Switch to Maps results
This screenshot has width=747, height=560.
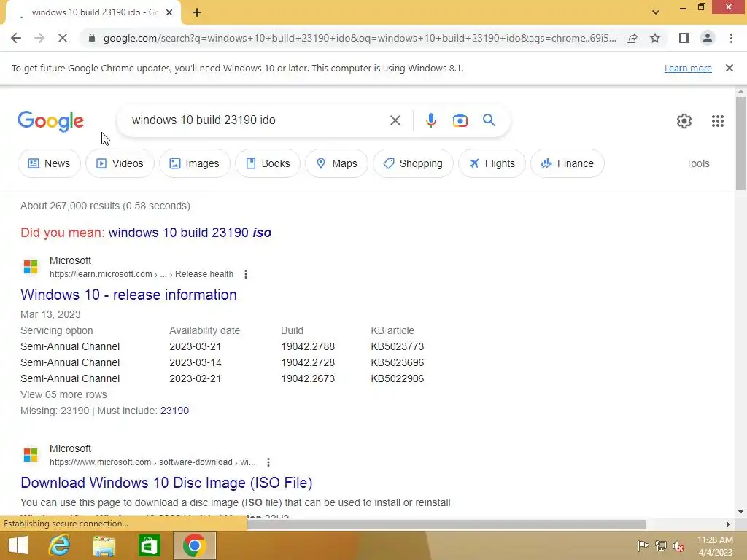click(x=336, y=163)
